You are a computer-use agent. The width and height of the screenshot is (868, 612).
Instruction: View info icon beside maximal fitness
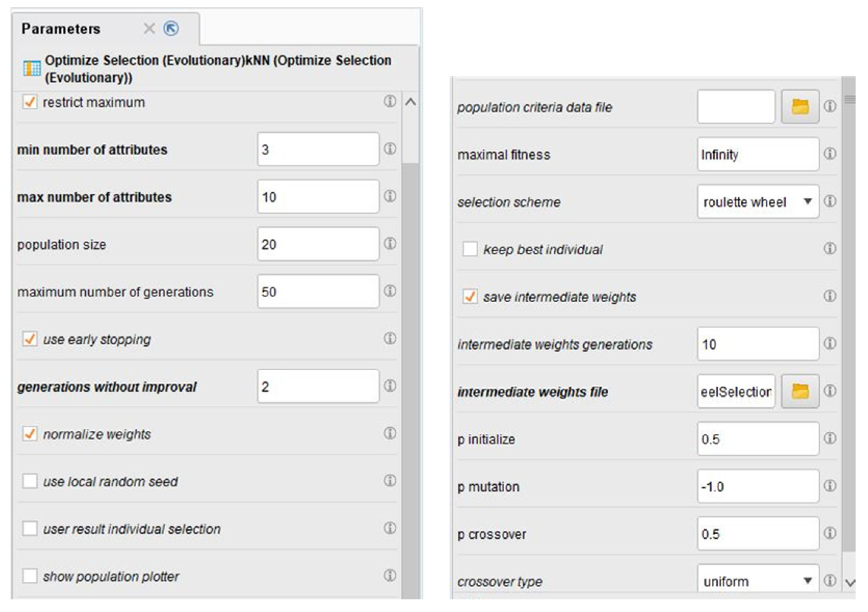coord(830,154)
